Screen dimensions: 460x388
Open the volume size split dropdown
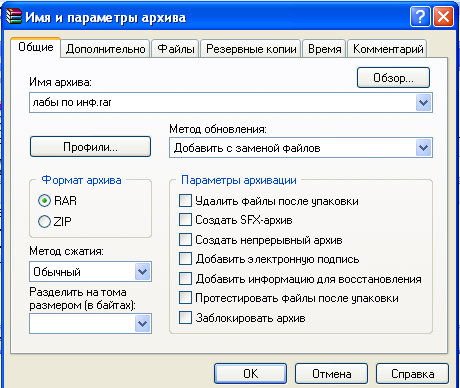point(143,323)
